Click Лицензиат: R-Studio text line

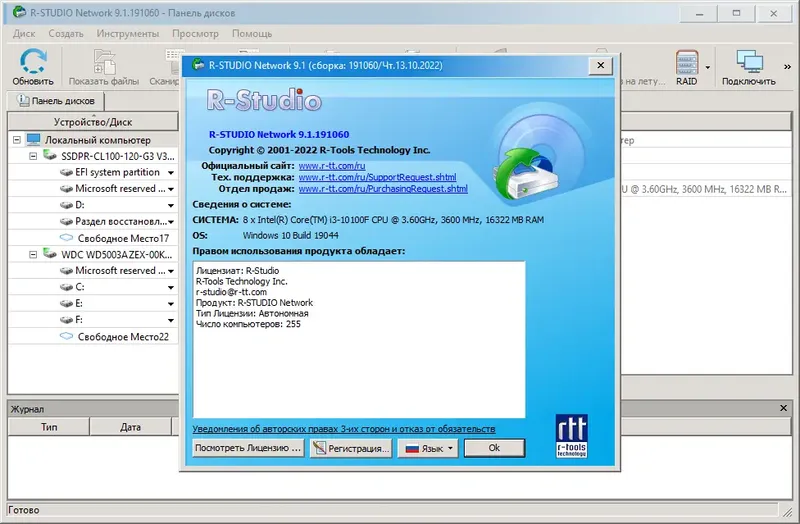pyautogui.click(x=237, y=270)
